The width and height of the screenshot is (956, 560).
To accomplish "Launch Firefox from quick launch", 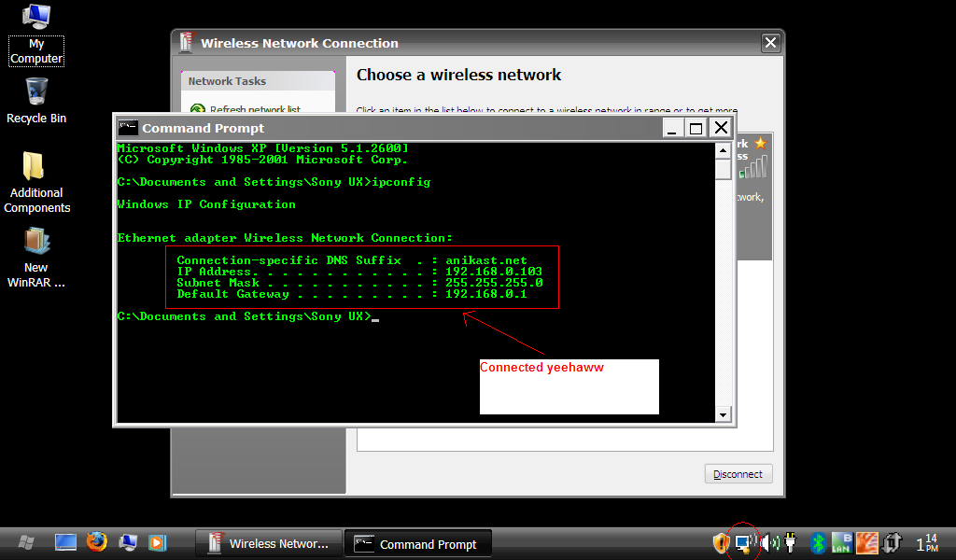I will [96, 541].
